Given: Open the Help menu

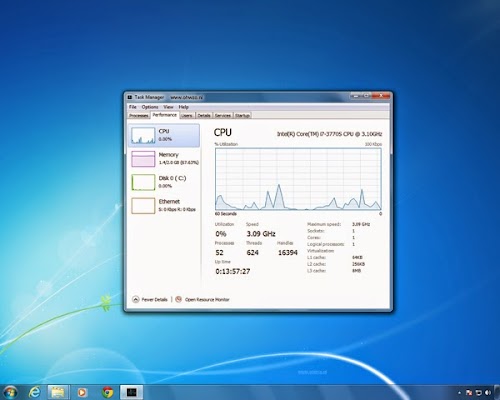Looking at the screenshot, I should click(x=183, y=107).
